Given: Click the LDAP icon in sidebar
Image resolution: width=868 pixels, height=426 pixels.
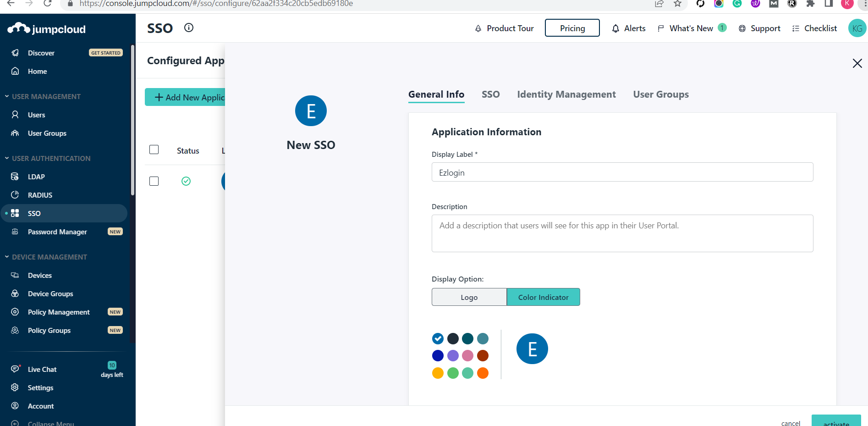Looking at the screenshot, I should click(15, 177).
